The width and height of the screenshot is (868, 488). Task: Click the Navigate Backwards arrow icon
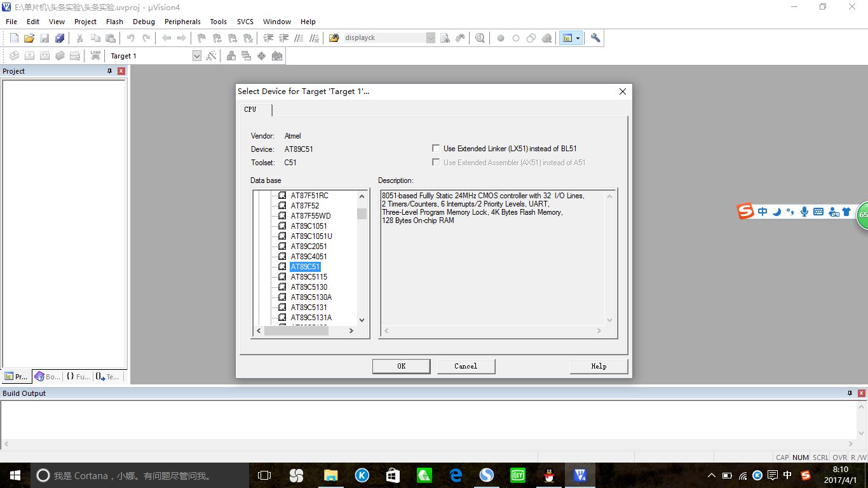tap(166, 38)
